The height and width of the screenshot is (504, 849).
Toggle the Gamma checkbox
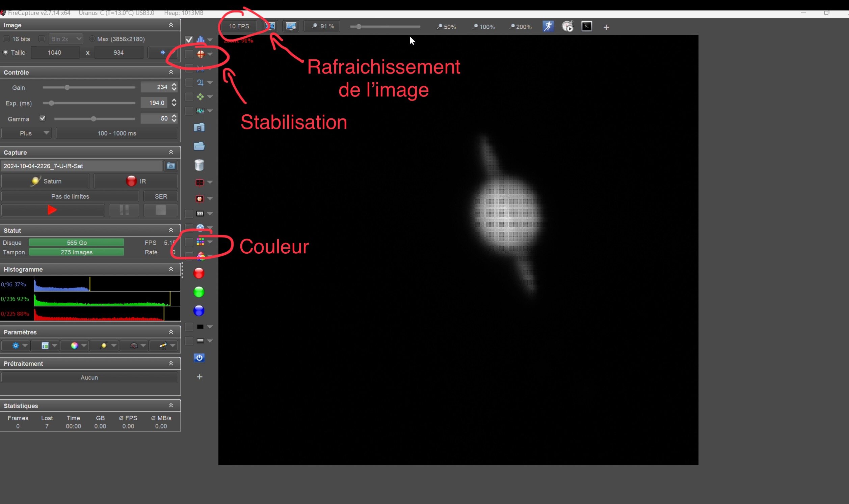click(42, 118)
